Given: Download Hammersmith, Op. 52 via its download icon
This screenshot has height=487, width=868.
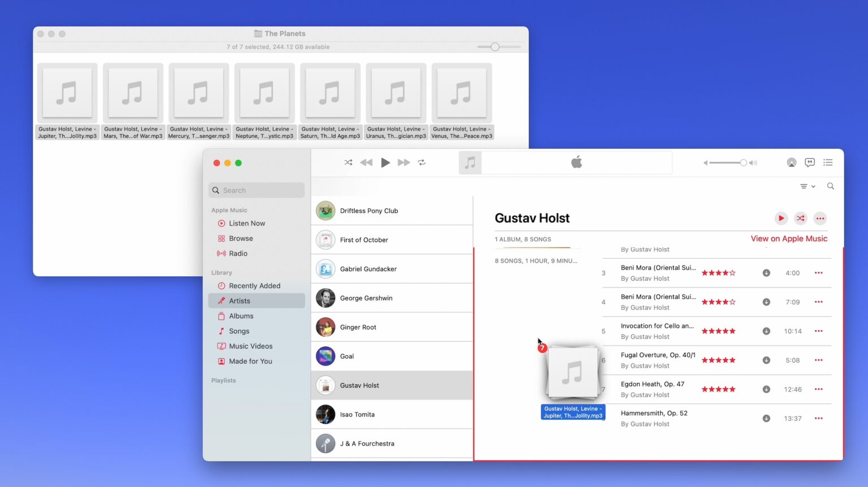Looking at the screenshot, I should point(766,418).
